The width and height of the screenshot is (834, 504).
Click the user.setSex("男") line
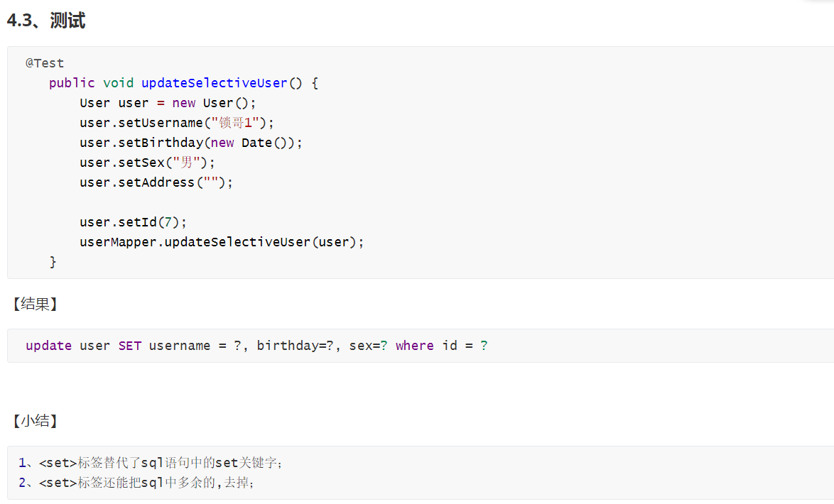[147, 162]
